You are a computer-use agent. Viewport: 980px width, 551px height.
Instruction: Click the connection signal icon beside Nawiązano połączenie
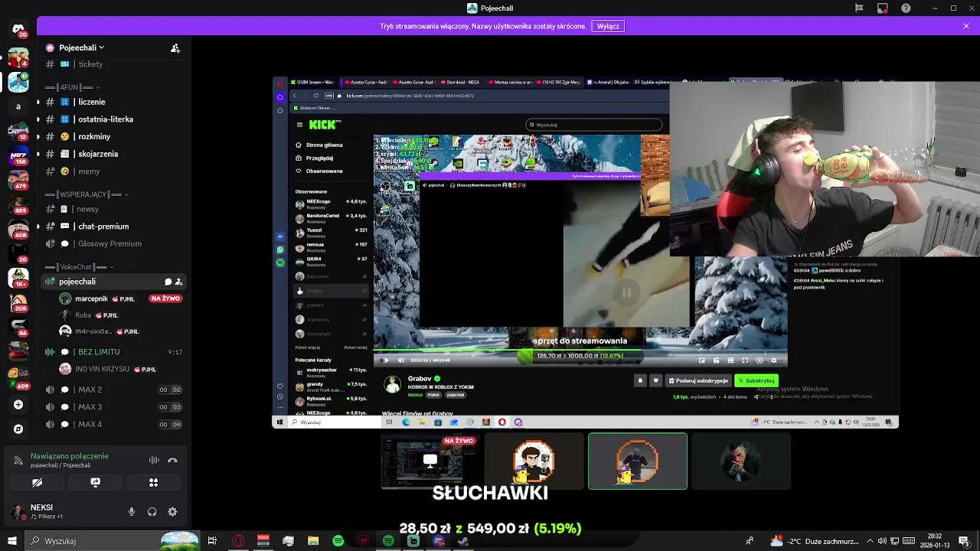tap(18, 461)
